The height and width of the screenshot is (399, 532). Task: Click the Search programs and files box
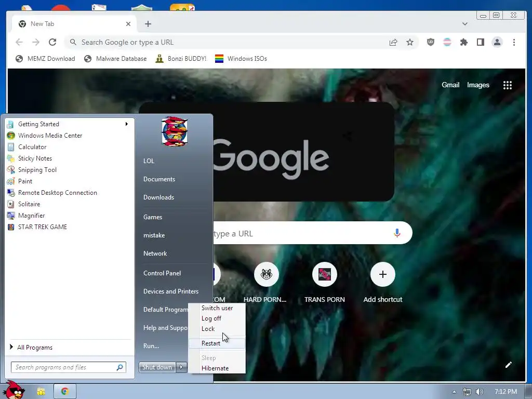click(x=69, y=367)
